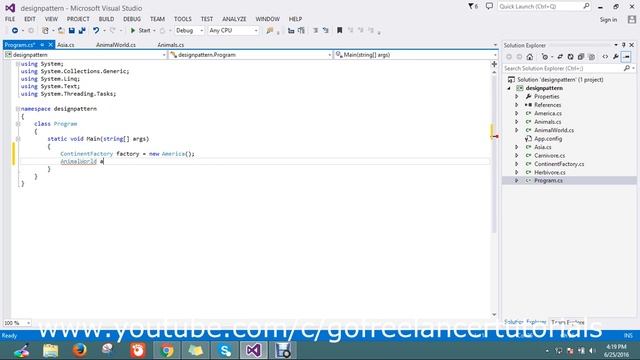This screenshot has width=640, height=360.
Task: Open Firefox from the taskbar
Action: coord(80,350)
